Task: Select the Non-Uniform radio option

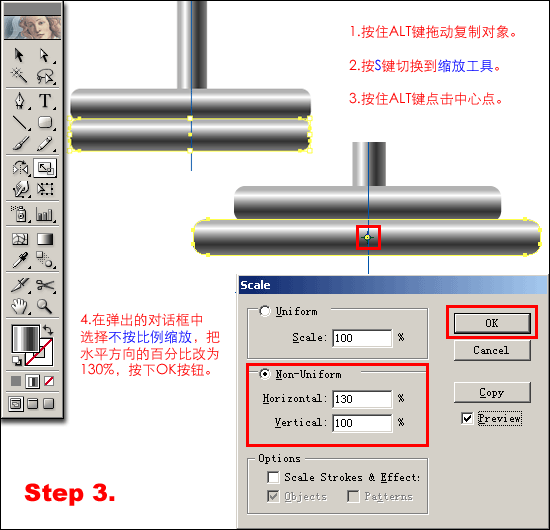Action: point(265,374)
